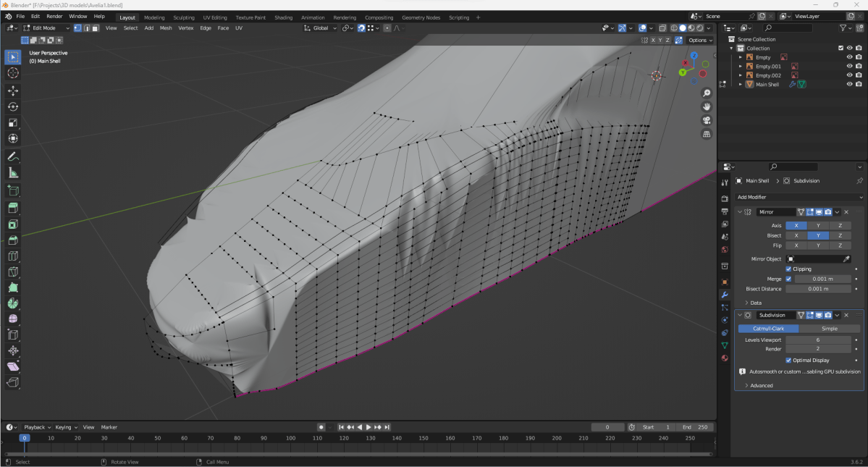Viewport: 868px width, 467px height.
Task: Hide Main Shell object in outliner
Action: [849, 85]
